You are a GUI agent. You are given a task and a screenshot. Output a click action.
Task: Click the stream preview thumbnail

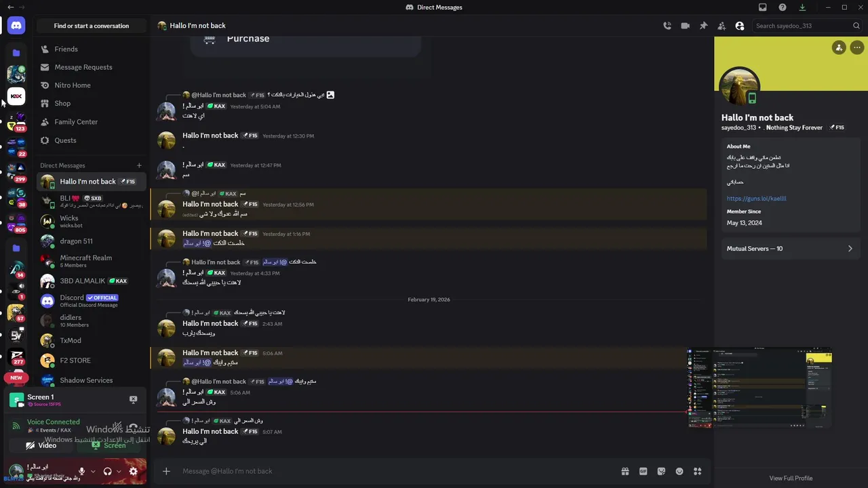(759, 388)
